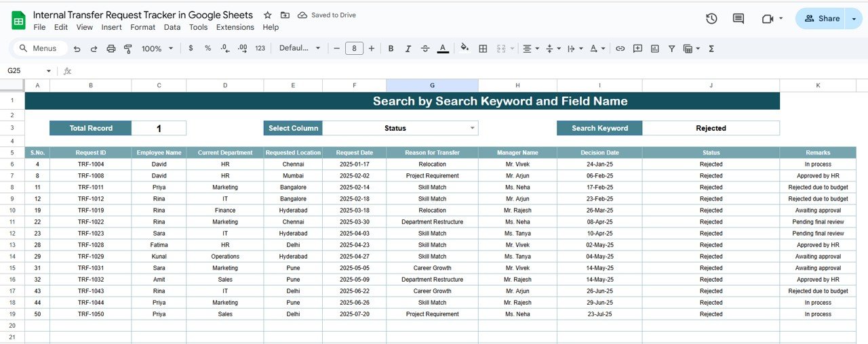The height and width of the screenshot is (344, 868).
Task: Toggle bold formatting
Action: click(391, 49)
